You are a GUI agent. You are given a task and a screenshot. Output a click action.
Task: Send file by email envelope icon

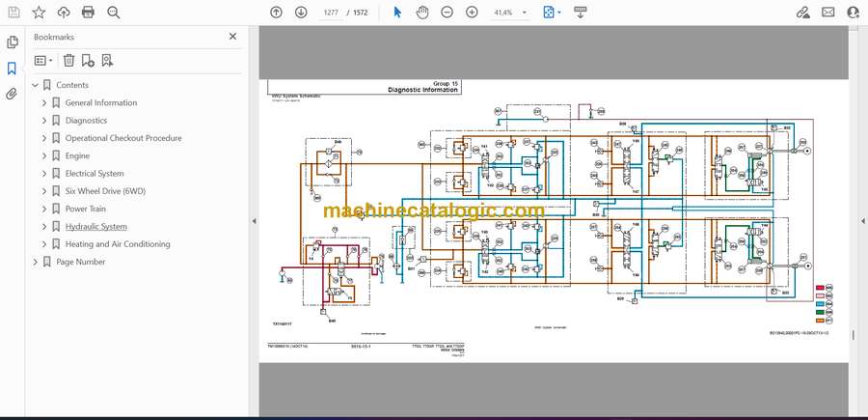828,13
